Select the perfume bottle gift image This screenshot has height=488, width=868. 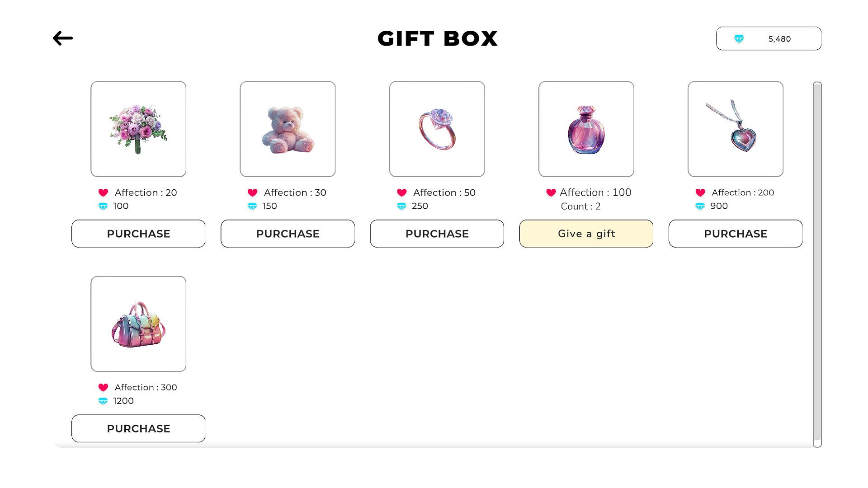(x=586, y=129)
